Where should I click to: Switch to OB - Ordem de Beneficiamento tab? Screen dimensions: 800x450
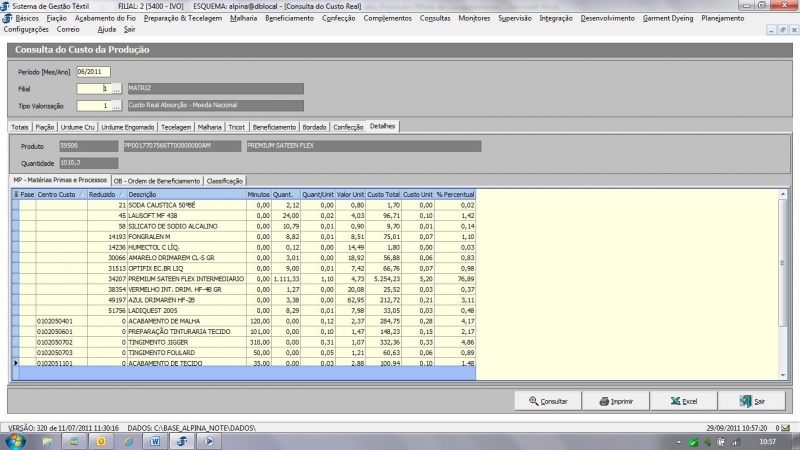point(156,181)
